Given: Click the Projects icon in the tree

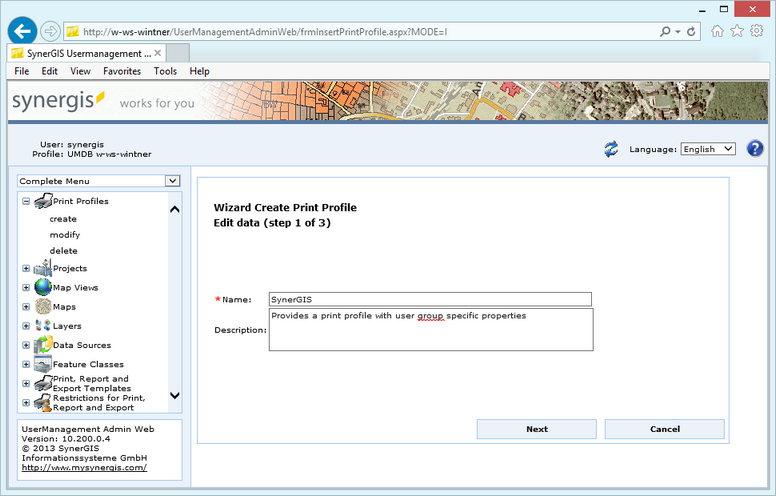Looking at the screenshot, I should [43, 268].
